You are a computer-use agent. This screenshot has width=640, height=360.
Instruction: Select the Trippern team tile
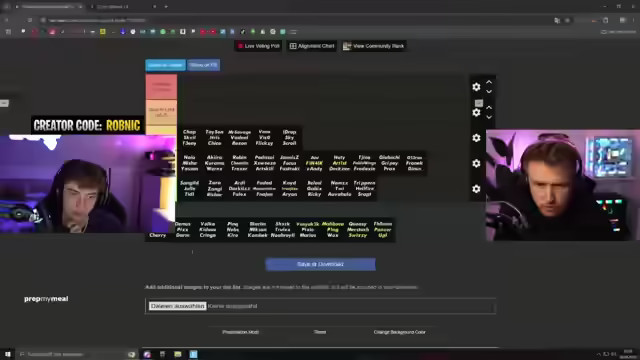click(364, 189)
